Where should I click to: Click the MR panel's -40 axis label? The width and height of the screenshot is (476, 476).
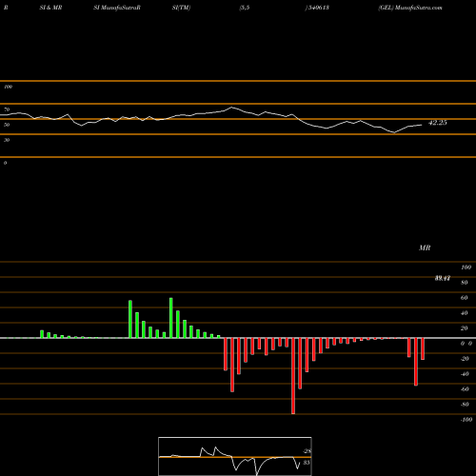(x=465, y=374)
